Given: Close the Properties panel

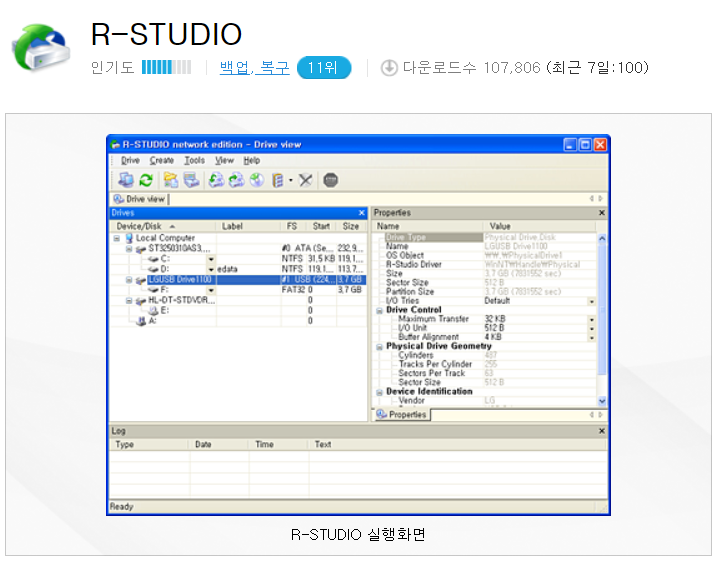Looking at the screenshot, I should tap(602, 213).
